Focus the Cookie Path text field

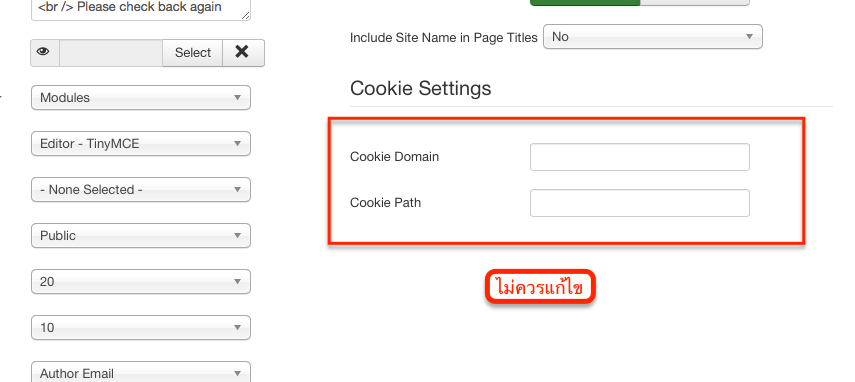(x=640, y=203)
